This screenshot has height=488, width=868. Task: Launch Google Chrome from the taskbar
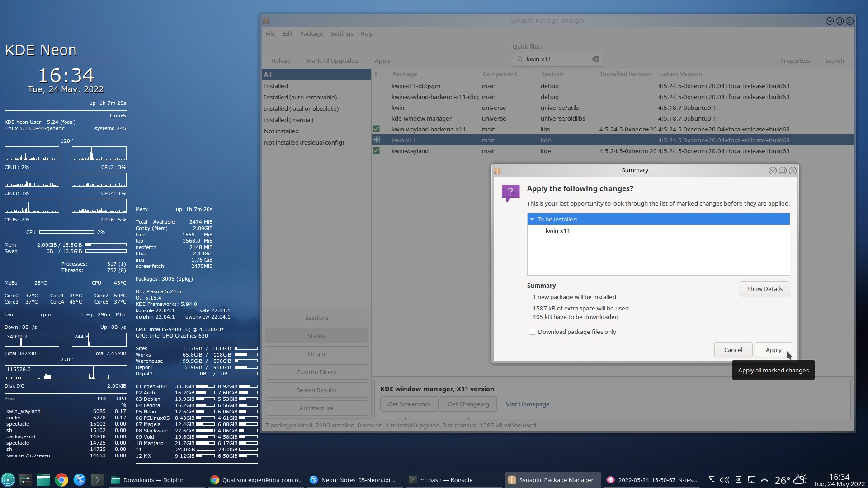click(61, 480)
